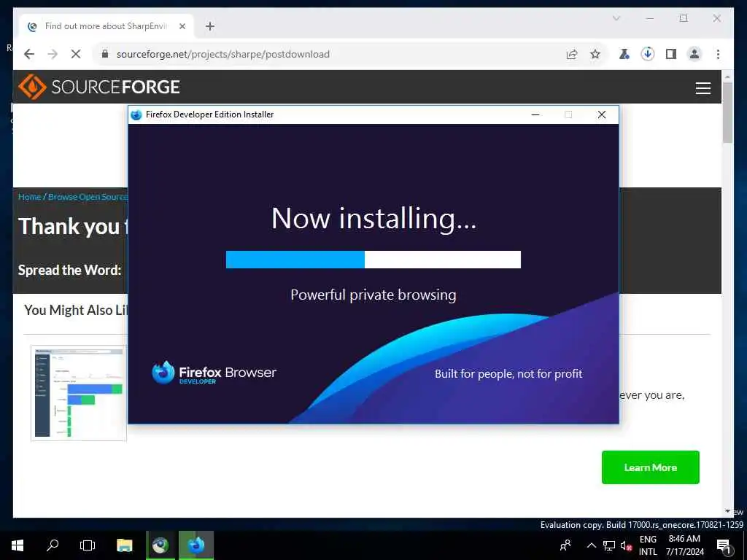Switch to the Chrome taskbar icon

[160, 545]
